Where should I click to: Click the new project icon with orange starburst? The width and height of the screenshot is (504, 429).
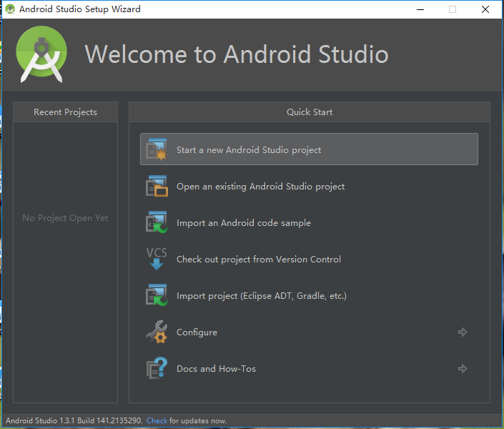pos(157,149)
